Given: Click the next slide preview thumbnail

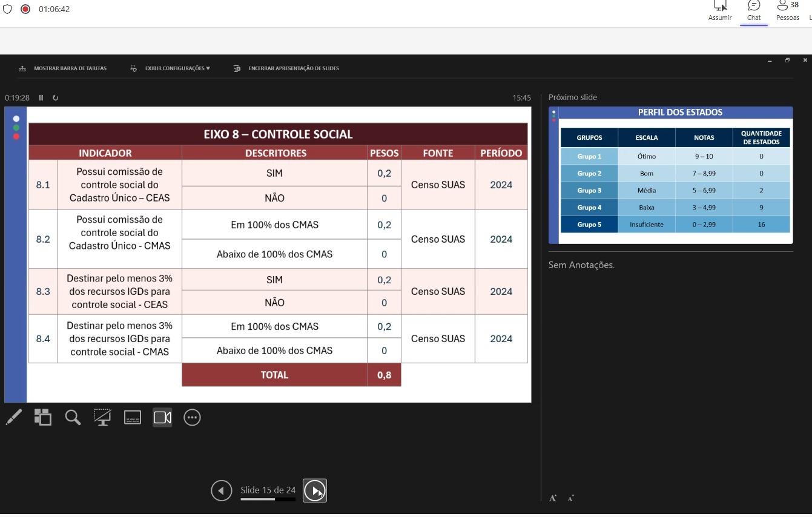Looking at the screenshot, I should (x=670, y=176).
